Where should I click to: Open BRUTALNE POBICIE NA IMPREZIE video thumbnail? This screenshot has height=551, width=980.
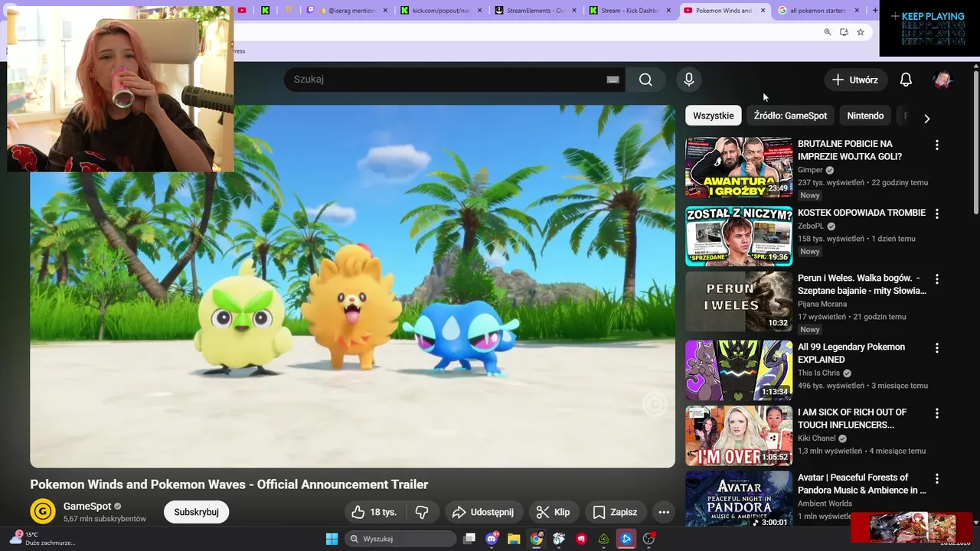click(x=739, y=168)
